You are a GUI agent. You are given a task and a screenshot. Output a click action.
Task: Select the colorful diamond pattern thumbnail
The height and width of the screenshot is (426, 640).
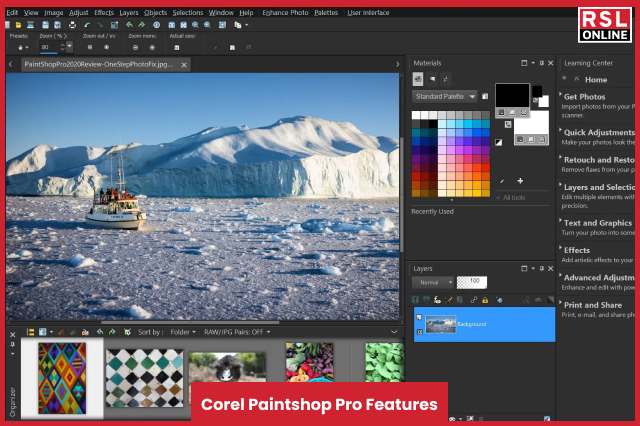(62, 378)
